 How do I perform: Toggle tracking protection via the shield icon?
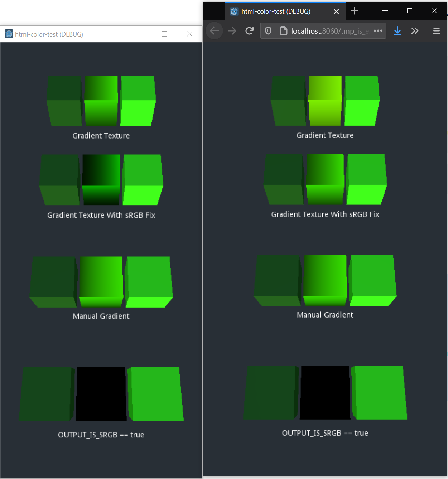click(268, 31)
